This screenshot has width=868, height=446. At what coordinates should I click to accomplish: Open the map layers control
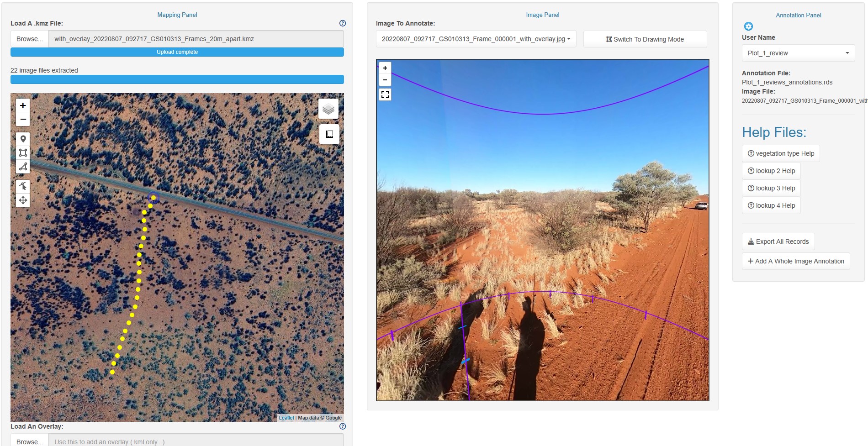point(328,109)
